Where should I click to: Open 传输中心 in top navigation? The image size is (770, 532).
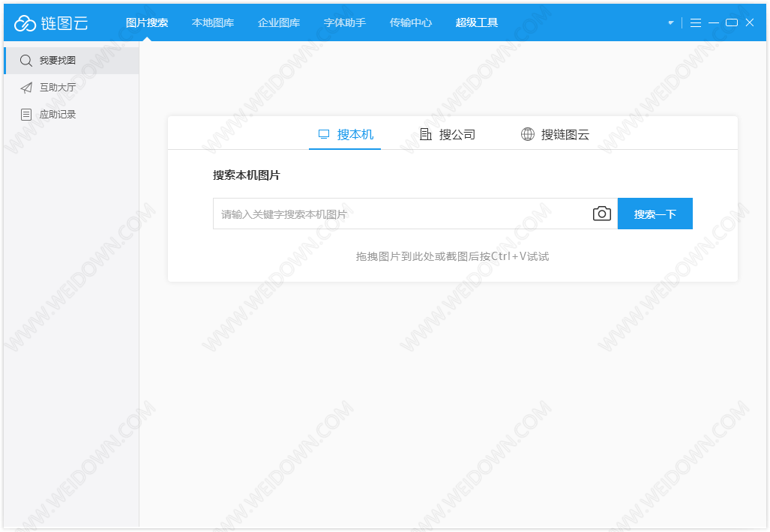(411, 22)
